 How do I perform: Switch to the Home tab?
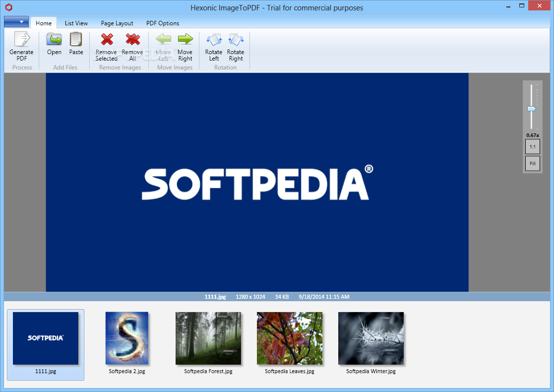click(44, 23)
